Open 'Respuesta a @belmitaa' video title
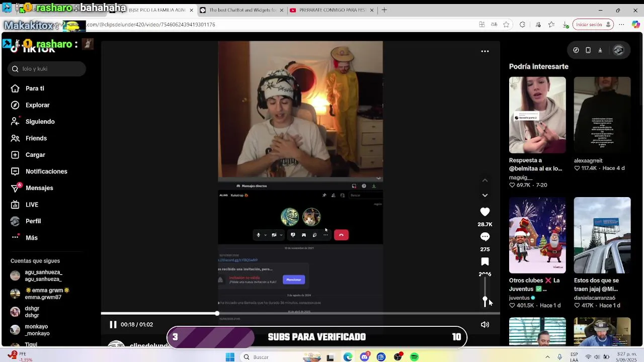The image size is (644, 362). click(x=536, y=164)
